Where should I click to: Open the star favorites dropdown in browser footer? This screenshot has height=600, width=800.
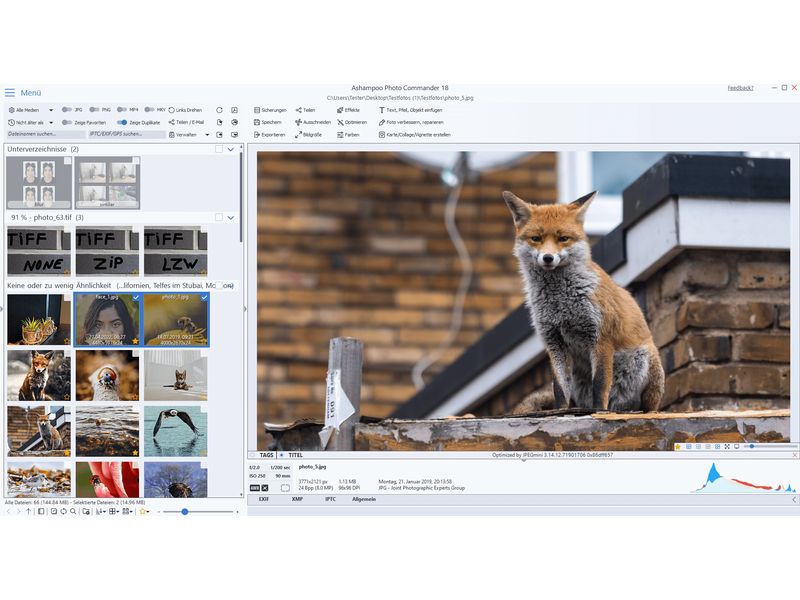coord(144,511)
